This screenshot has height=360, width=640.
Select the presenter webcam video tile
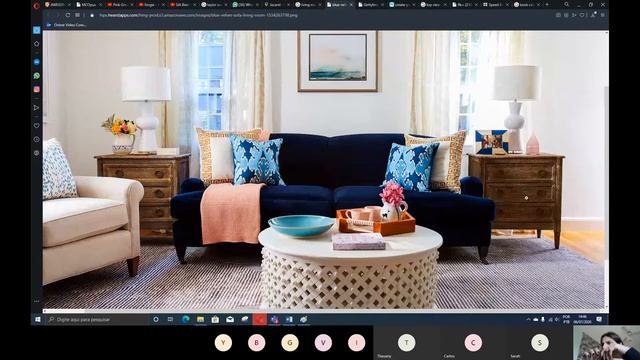point(607,343)
